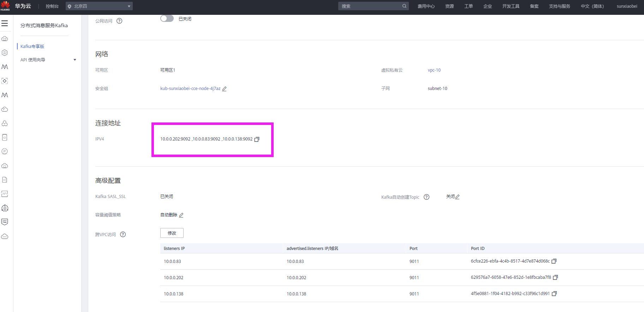
Task: Click the IPv4 address text 10.0.0.202:9092
Action: pyautogui.click(x=175, y=139)
